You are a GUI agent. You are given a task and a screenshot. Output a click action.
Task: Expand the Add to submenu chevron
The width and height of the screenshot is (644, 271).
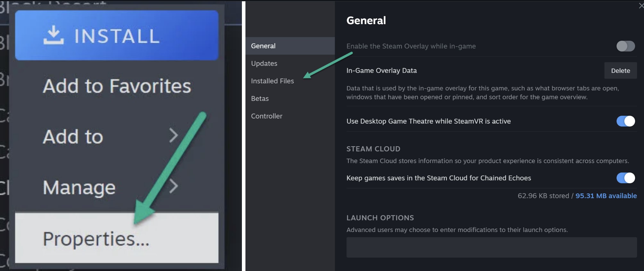(173, 135)
